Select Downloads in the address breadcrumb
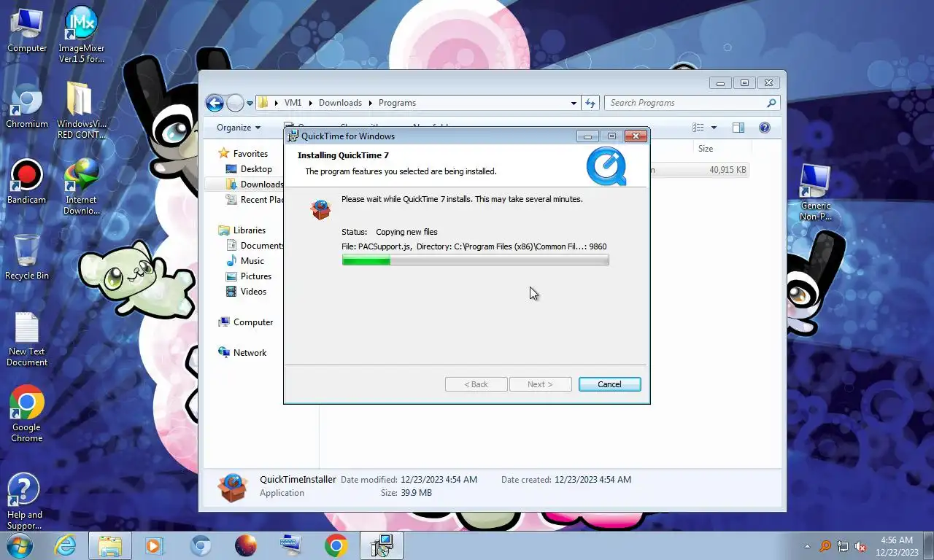Screen dimensions: 934x560 [x=340, y=103]
